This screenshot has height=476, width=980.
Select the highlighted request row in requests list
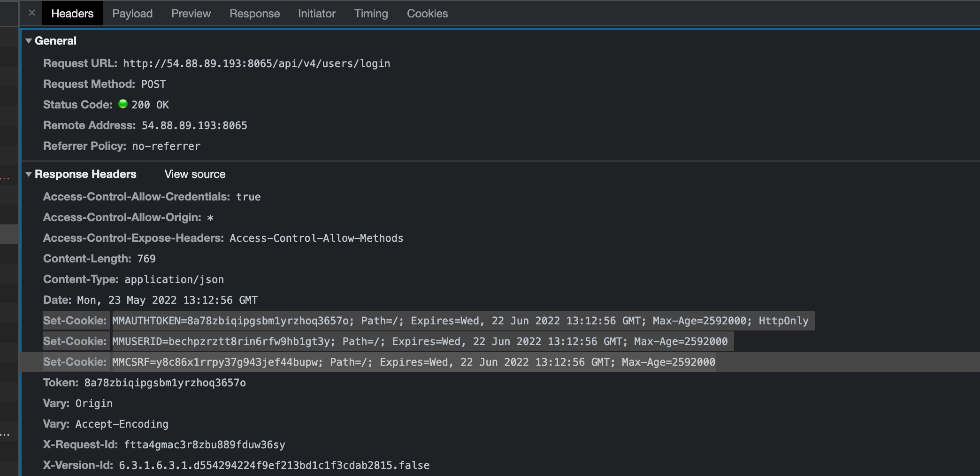pos(8,234)
